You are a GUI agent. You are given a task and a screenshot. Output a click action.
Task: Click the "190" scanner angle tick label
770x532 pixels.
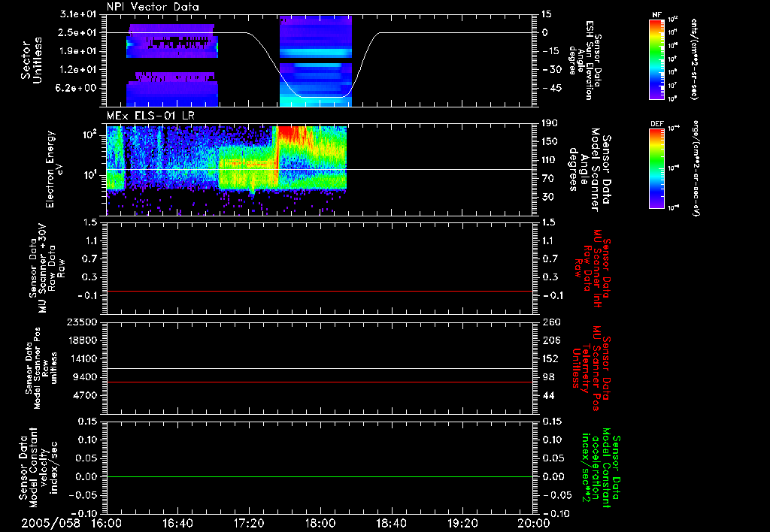coord(551,123)
